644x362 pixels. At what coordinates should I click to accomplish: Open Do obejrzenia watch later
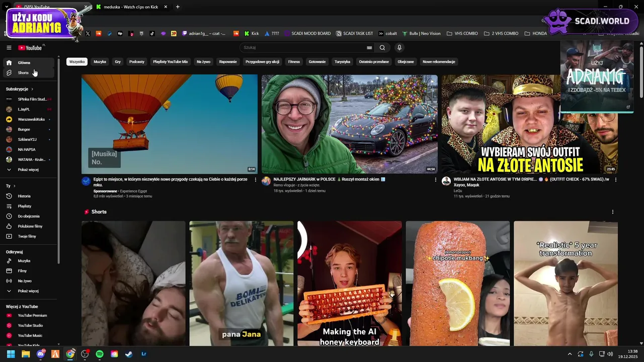pos(29,216)
